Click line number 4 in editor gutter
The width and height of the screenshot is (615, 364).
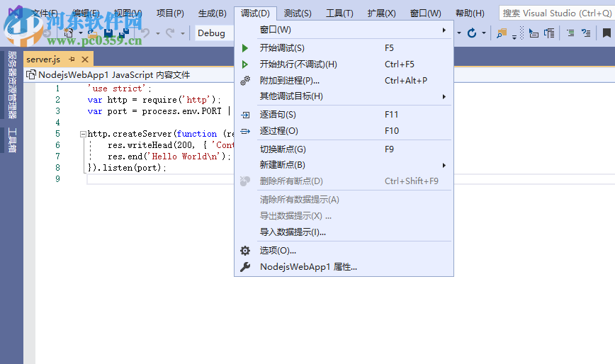pos(57,123)
